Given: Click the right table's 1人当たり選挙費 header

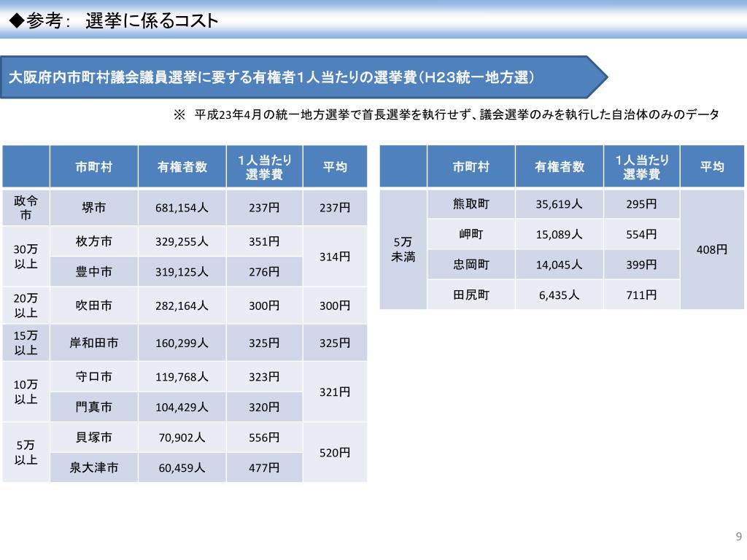Looking at the screenshot, I should [x=642, y=167].
